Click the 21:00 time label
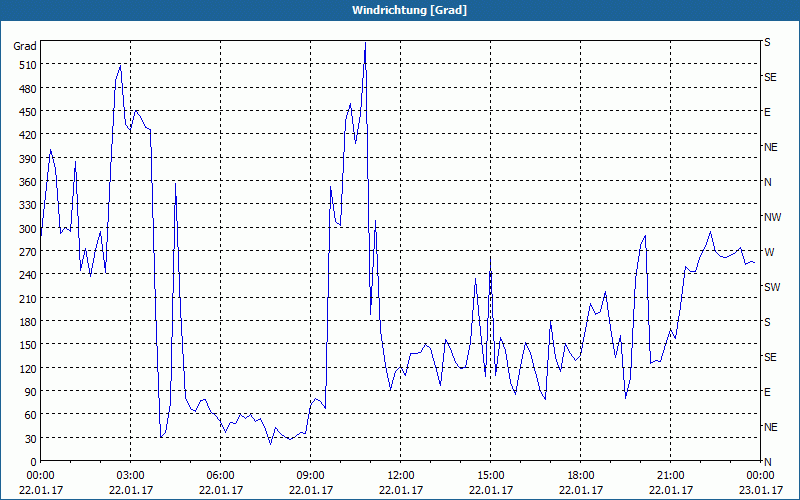This screenshot has width=800, height=500. [670, 476]
